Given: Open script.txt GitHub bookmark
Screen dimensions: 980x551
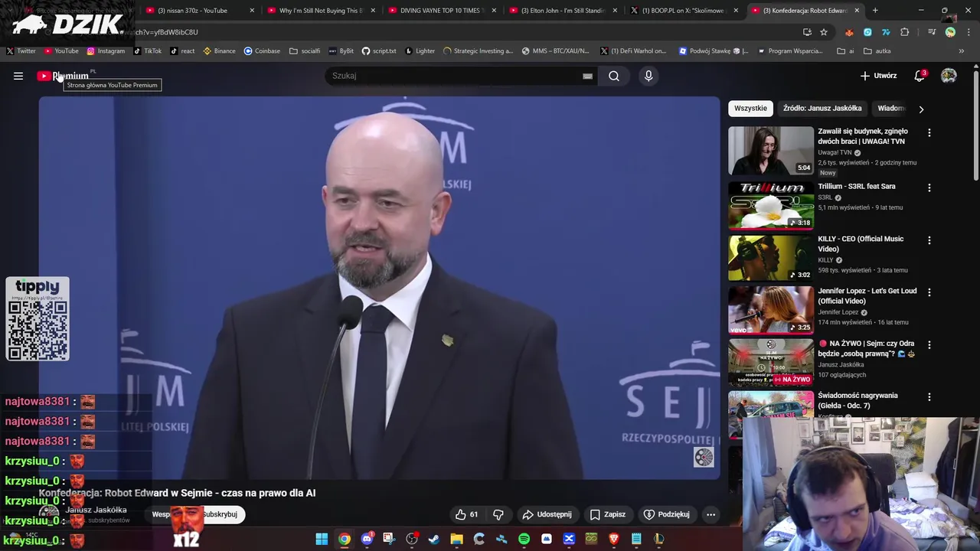Looking at the screenshot, I should pos(379,51).
